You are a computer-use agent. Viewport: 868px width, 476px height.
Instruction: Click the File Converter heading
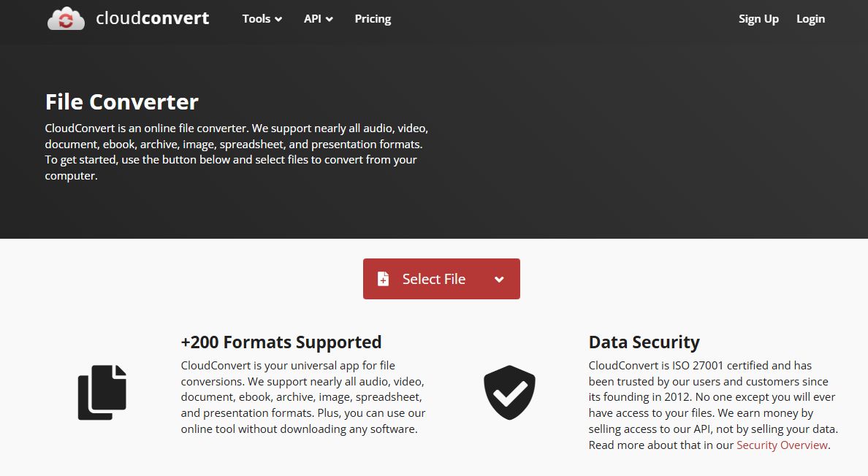[122, 101]
